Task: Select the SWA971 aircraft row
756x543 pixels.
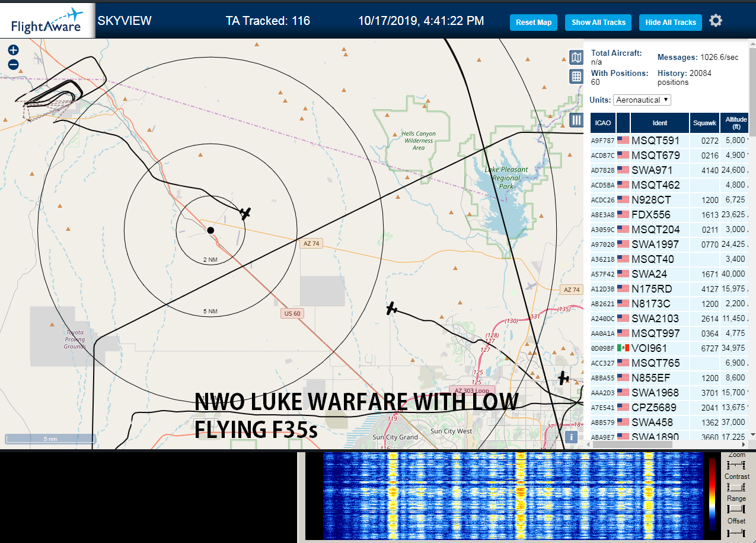Action: [x=669, y=170]
